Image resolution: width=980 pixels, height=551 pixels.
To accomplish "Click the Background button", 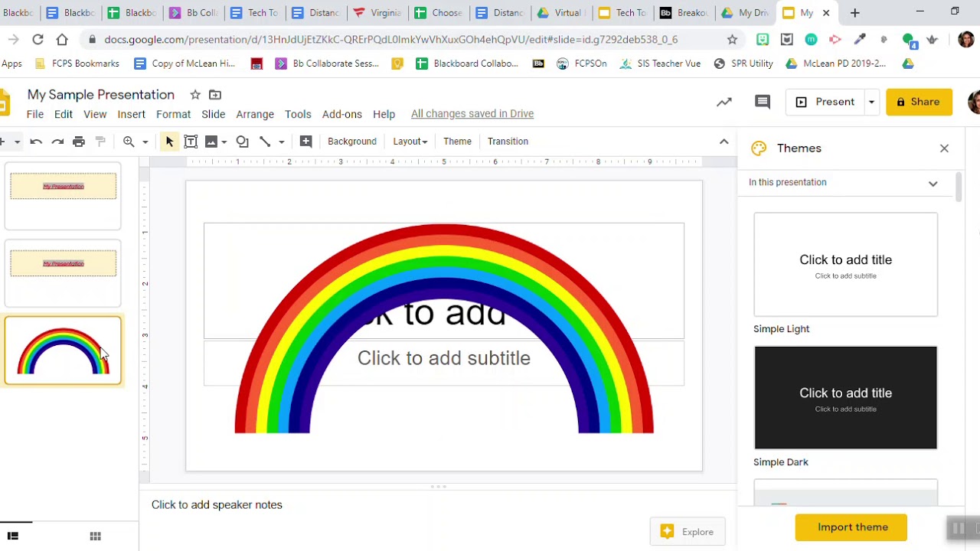I will (x=352, y=142).
